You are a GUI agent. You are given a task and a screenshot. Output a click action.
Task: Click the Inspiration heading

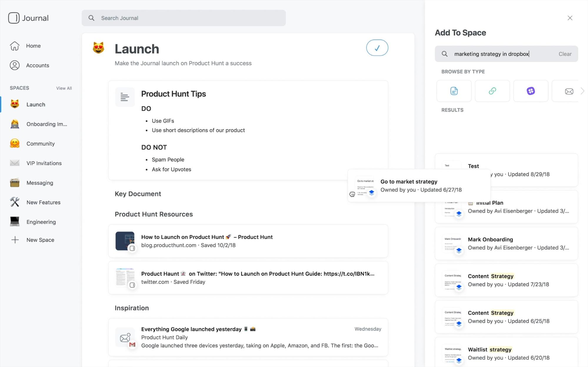click(131, 308)
